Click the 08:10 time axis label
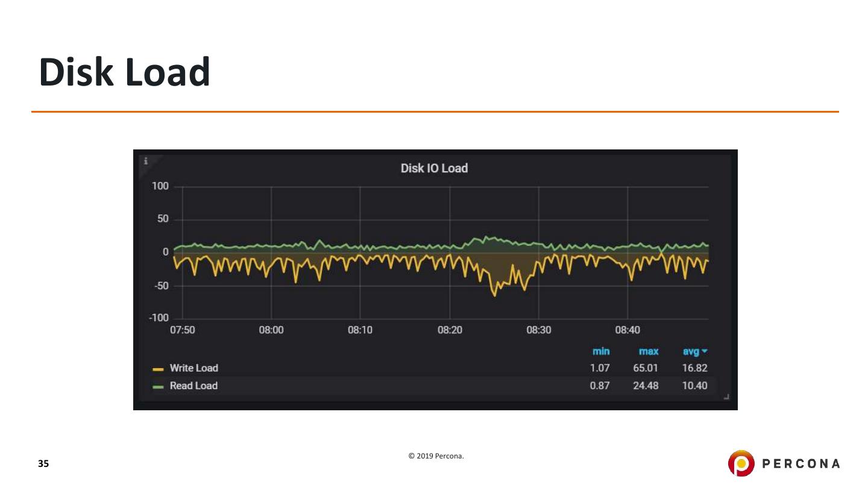868x488 pixels. click(x=360, y=330)
